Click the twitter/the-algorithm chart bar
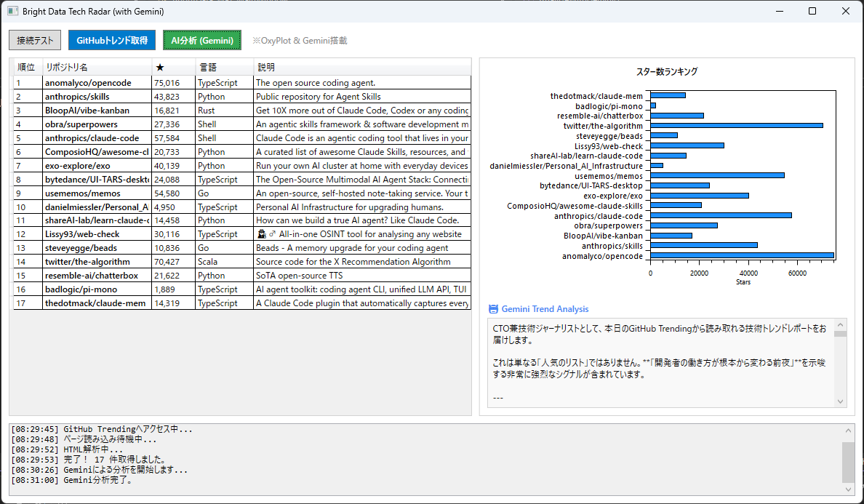Viewport: 864px width, 504px height. pos(737,126)
